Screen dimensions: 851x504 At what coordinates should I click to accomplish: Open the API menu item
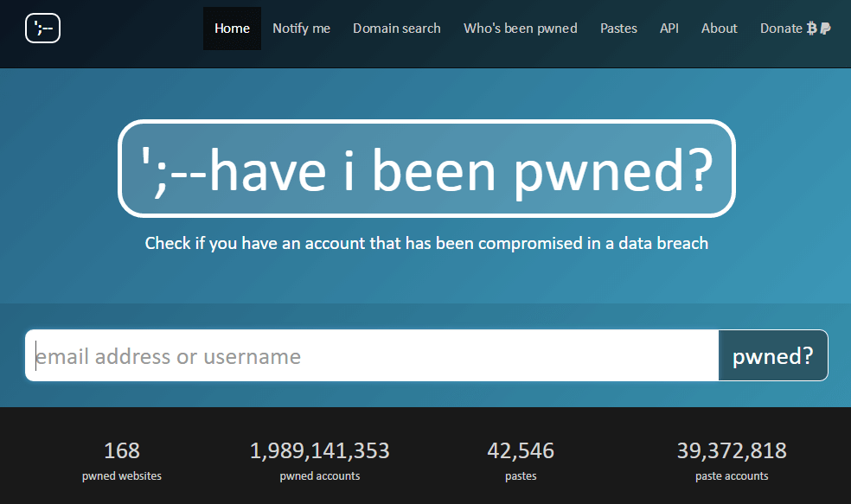tap(669, 29)
